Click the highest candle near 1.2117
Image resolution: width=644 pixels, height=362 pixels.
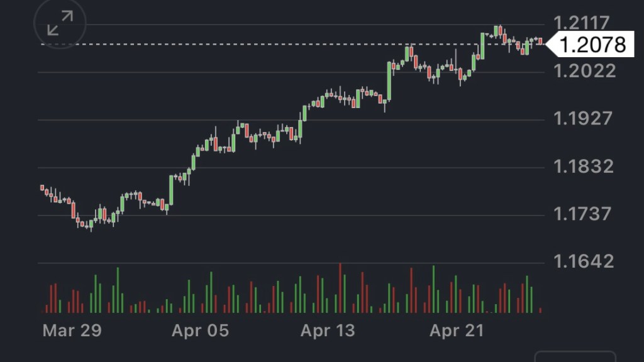(x=497, y=31)
